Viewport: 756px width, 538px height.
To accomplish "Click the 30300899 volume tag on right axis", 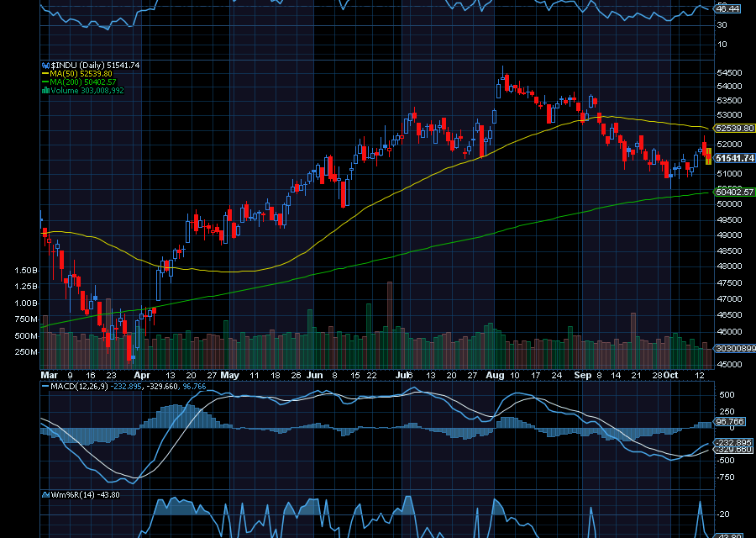I will pos(734,348).
